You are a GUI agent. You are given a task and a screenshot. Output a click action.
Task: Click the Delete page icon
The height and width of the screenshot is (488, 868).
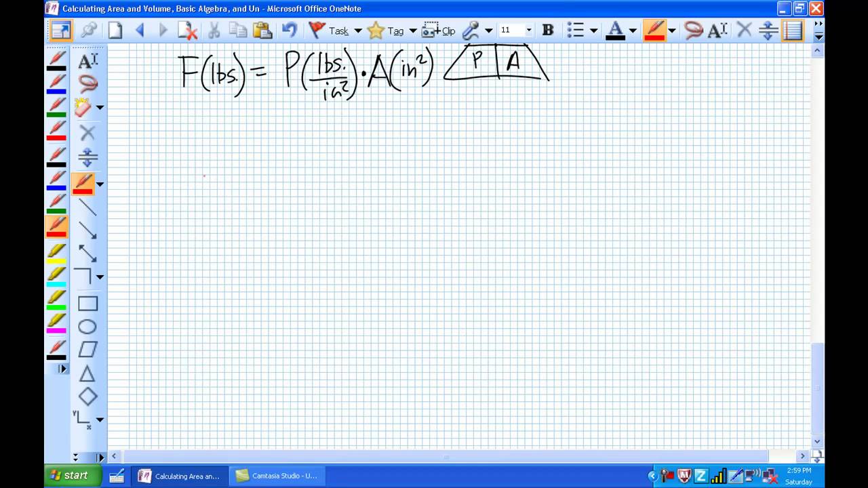187,30
